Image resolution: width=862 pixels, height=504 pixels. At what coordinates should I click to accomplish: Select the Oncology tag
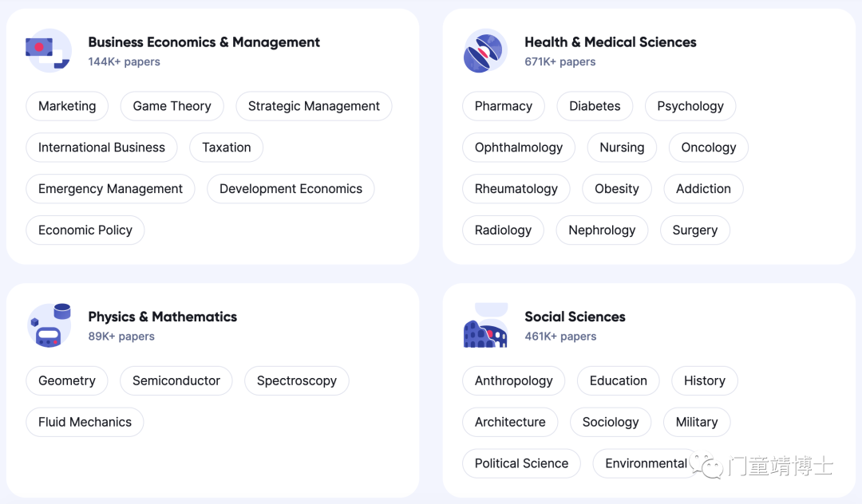coord(709,148)
